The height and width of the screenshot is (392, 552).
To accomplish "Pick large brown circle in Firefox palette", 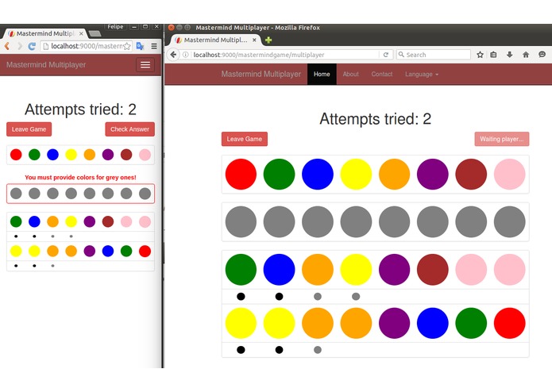I will pyautogui.click(x=471, y=174).
